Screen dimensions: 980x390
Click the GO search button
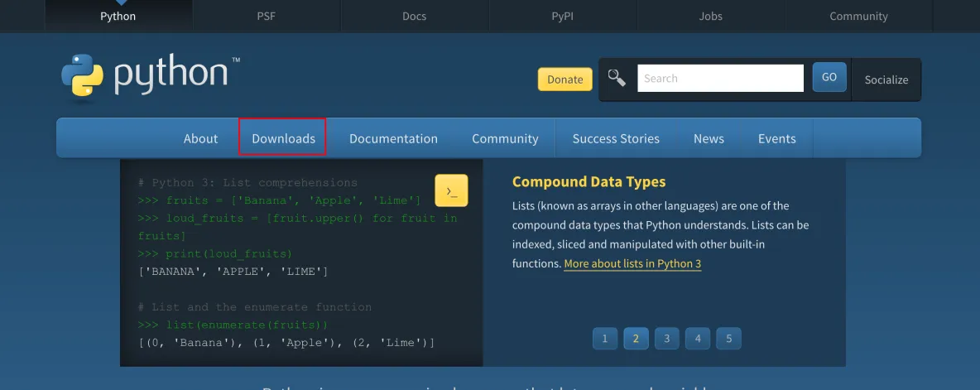829,78
